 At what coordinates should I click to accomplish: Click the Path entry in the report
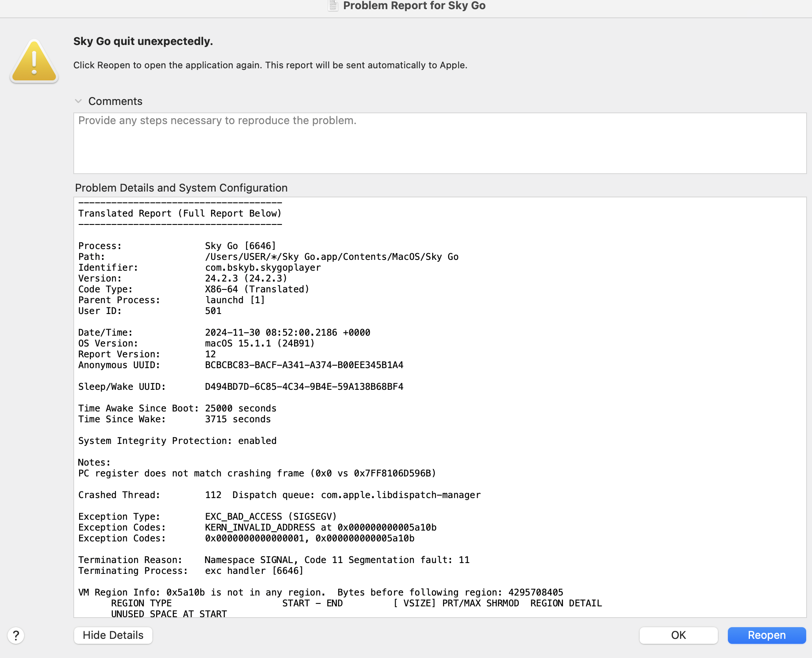(x=268, y=257)
